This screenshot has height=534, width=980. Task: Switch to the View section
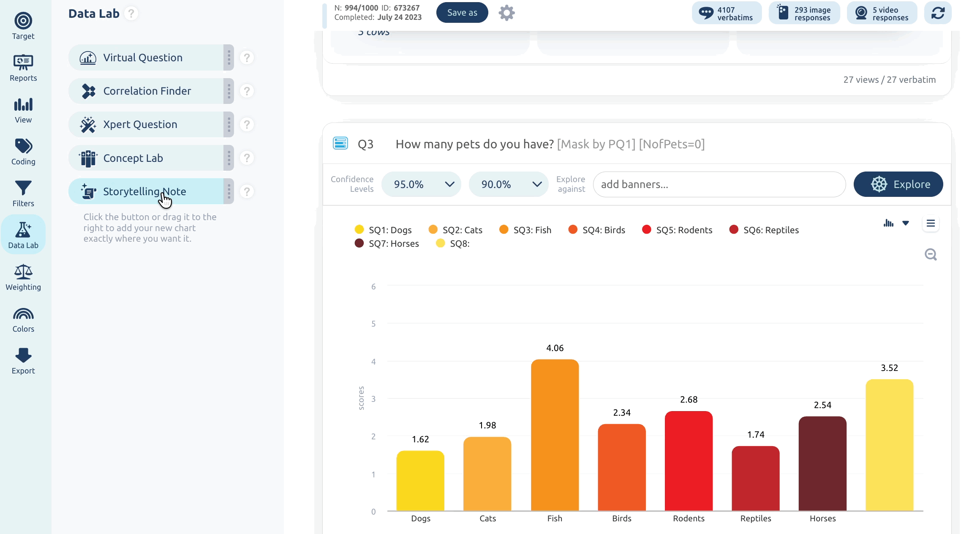tap(23, 110)
